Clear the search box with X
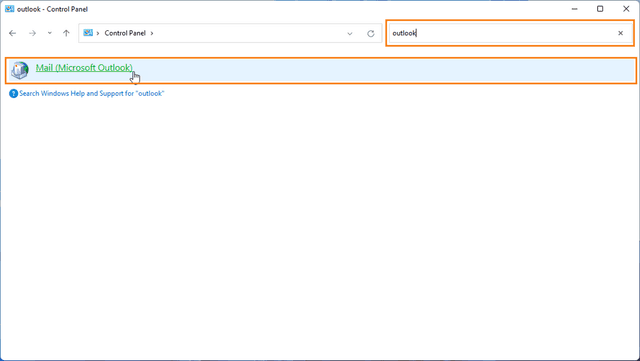The height and width of the screenshot is (361, 640). 620,33
